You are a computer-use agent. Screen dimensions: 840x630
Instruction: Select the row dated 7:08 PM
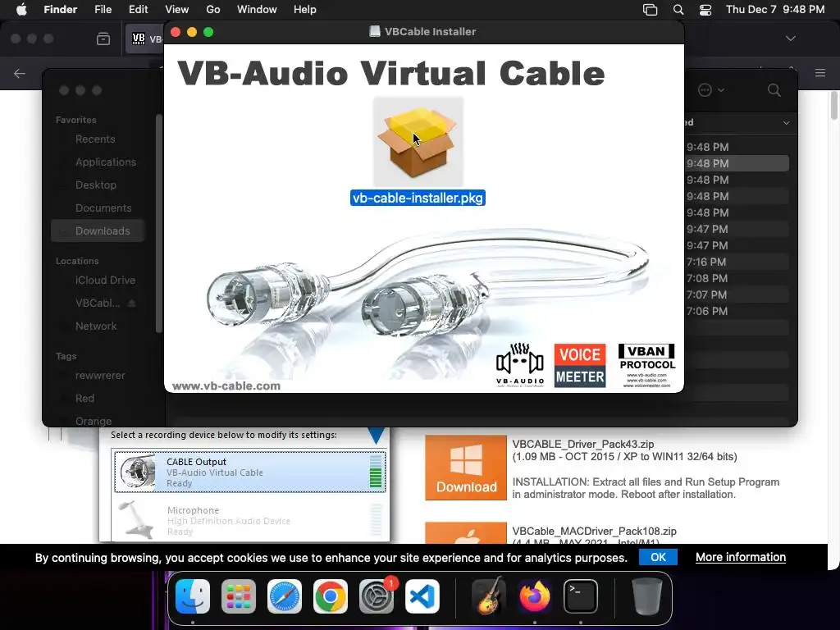point(737,279)
